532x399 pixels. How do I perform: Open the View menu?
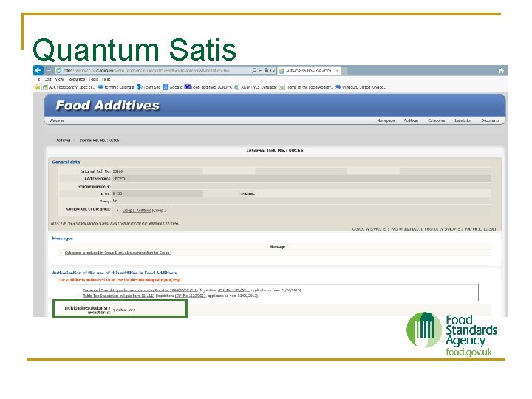click(59, 79)
